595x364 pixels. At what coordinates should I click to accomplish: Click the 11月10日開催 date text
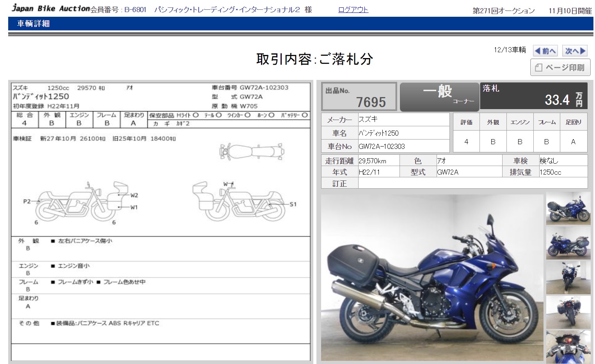[570, 11]
